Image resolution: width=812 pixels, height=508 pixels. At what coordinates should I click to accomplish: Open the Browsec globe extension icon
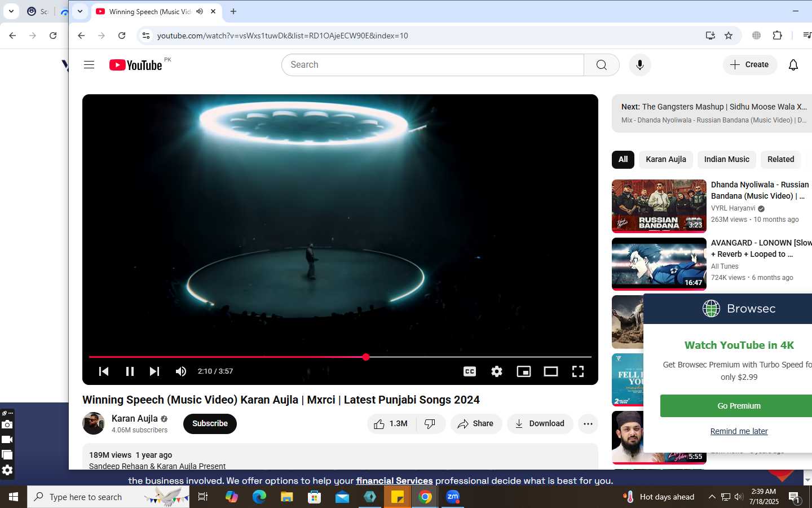(757, 36)
